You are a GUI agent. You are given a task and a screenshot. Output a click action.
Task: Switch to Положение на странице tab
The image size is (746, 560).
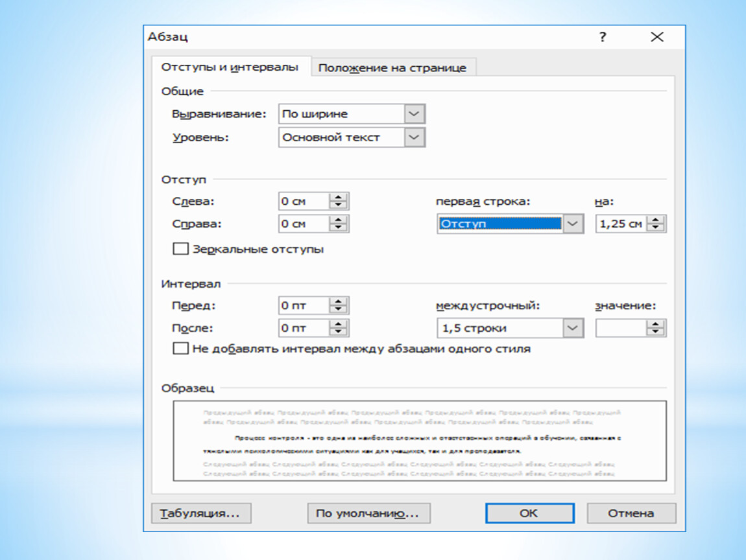pyautogui.click(x=392, y=68)
